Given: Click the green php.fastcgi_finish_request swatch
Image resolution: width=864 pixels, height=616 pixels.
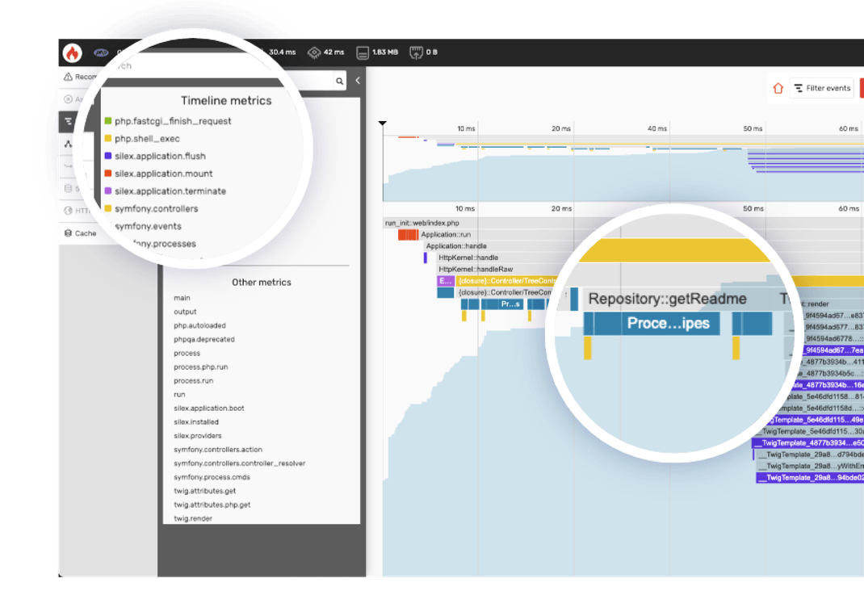Looking at the screenshot, I should [x=108, y=120].
